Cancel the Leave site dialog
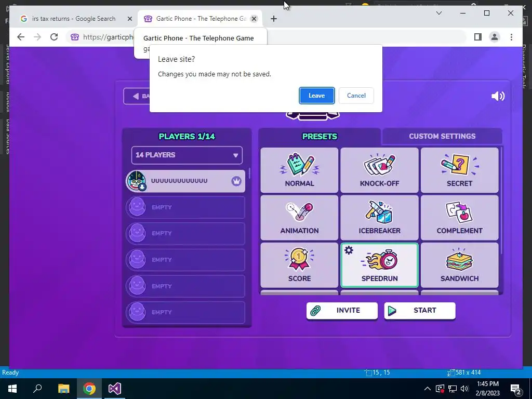 pyautogui.click(x=356, y=96)
